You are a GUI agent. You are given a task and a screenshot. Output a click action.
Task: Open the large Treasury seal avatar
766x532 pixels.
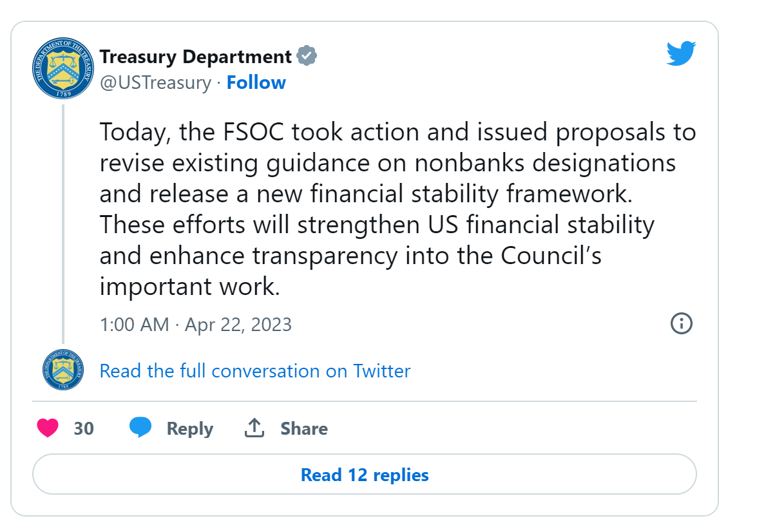[x=62, y=68]
